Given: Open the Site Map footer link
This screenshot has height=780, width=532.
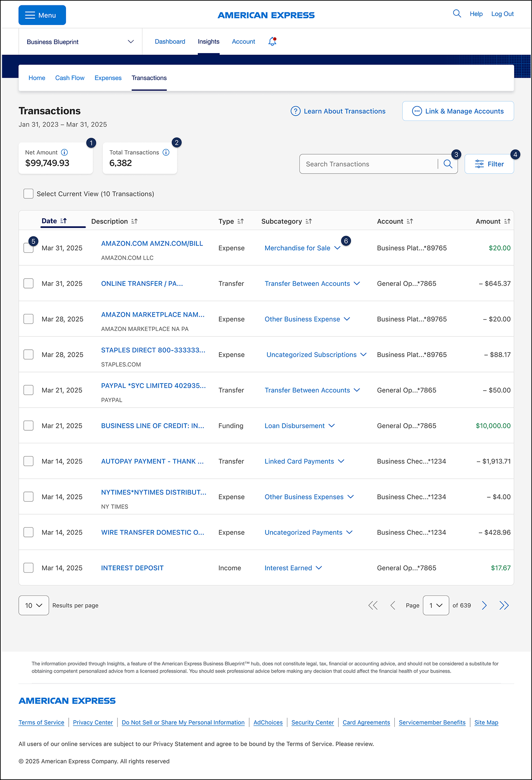Looking at the screenshot, I should (486, 722).
